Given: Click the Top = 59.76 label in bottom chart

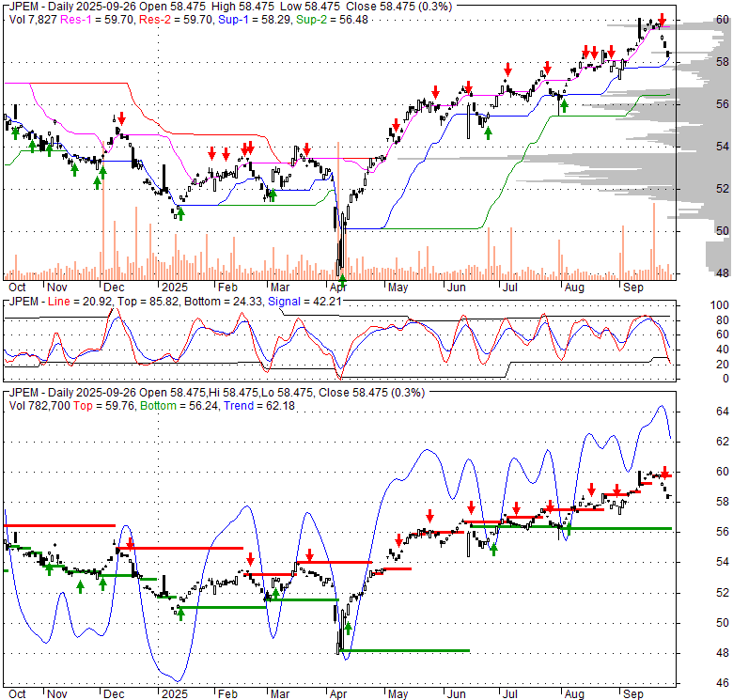Looking at the screenshot, I should [103, 406].
